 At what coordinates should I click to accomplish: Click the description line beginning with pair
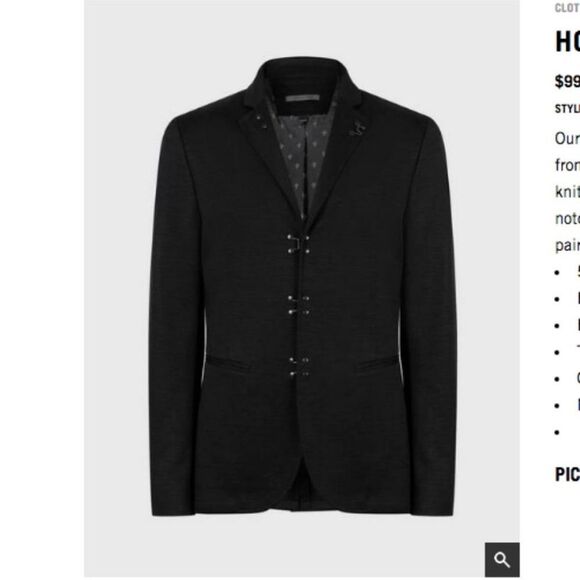click(x=567, y=245)
